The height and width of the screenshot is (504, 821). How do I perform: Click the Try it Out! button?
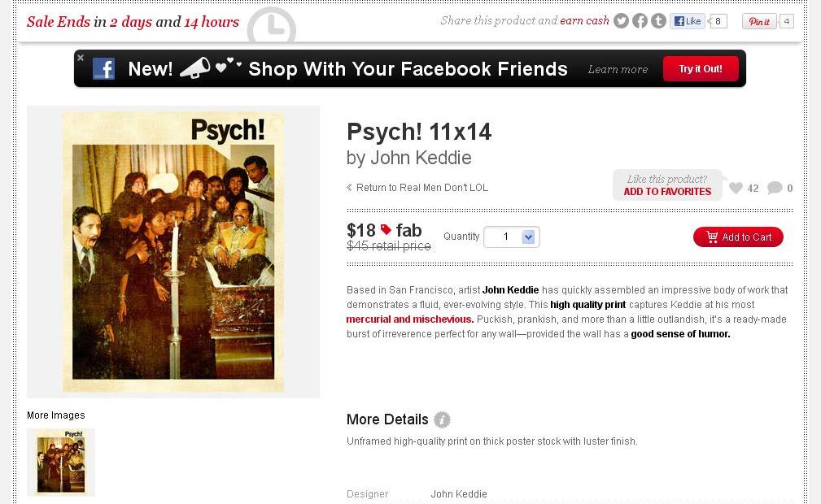coord(701,69)
